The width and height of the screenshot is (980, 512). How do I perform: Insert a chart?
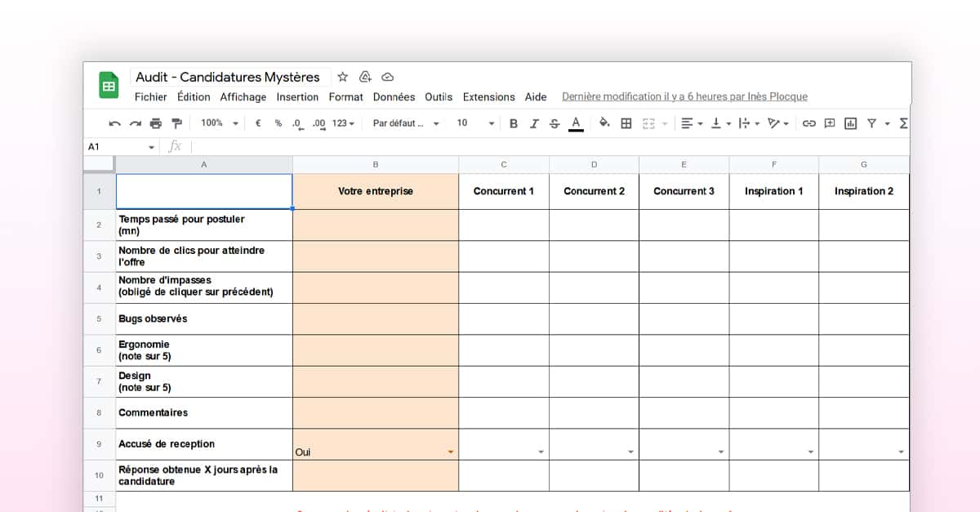pos(850,123)
